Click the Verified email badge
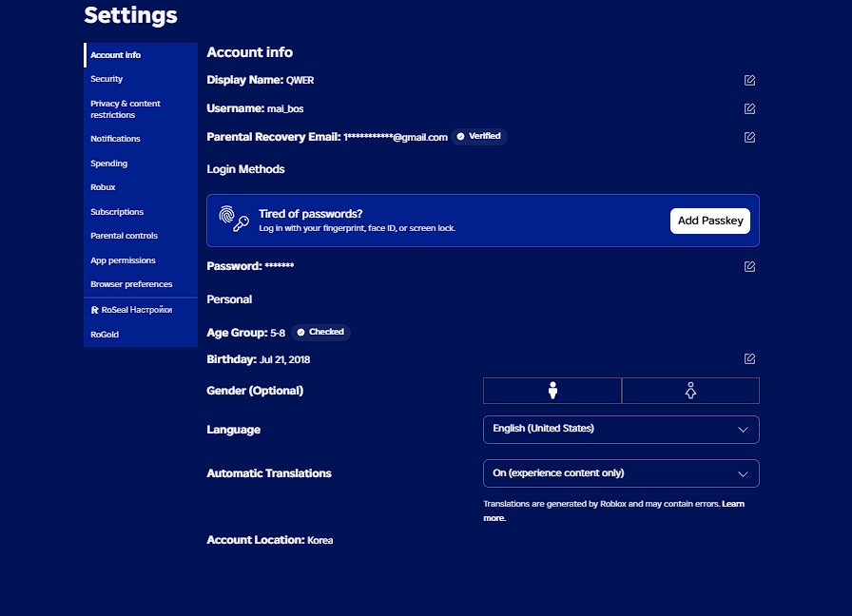 (478, 136)
